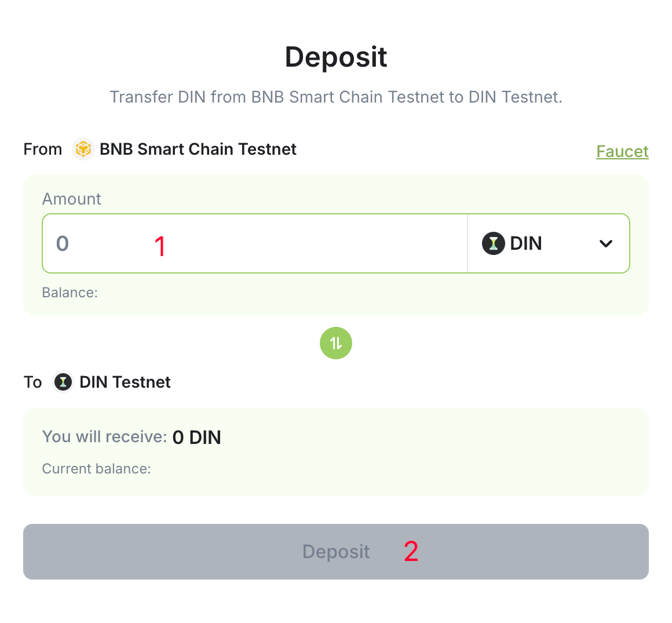Focus the Amount input field
Screen dimensions: 672x623
[x=255, y=243]
